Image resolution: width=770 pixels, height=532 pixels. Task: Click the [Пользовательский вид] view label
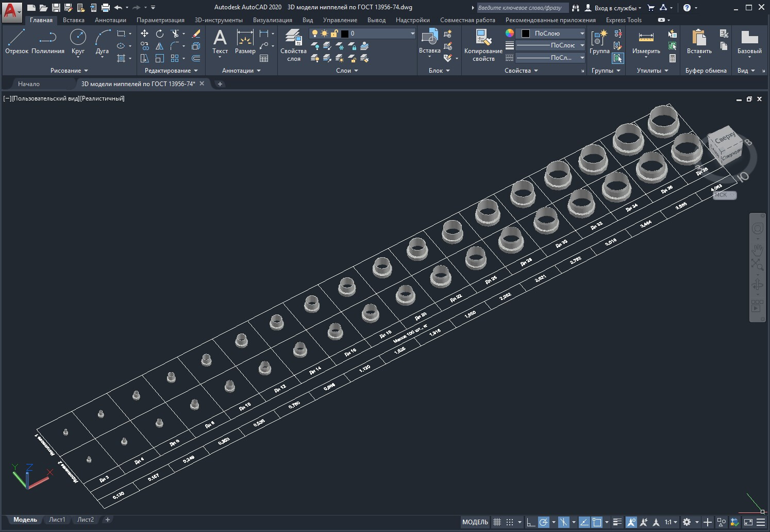point(45,98)
